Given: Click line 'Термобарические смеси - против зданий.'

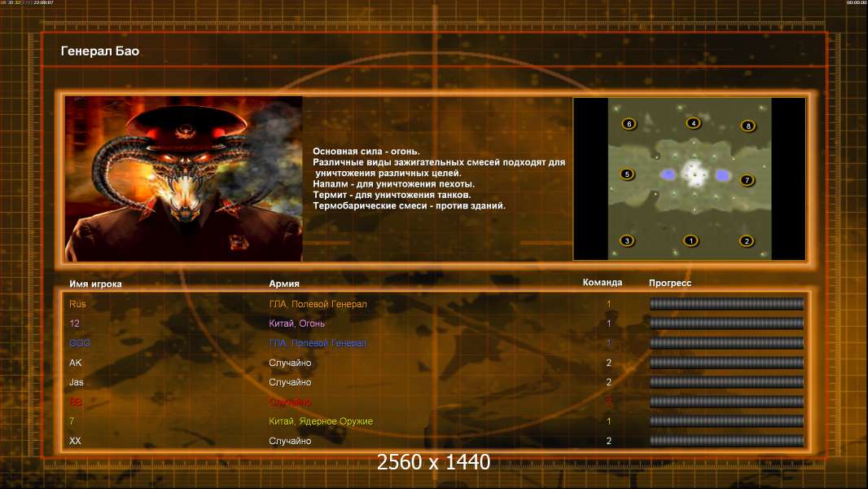Looking at the screenshot, I should (409, 205).
